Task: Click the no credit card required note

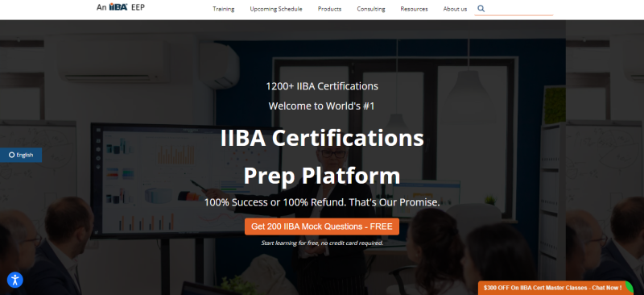Action: (x=322, y=243)
